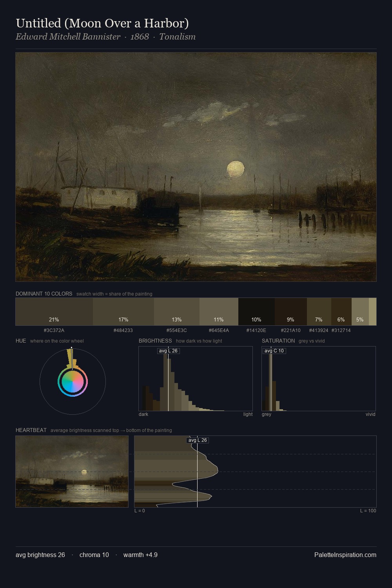Screen dimensions: 392x588
Task: Click the hex label '#484233'
Action: coord(123,330)
